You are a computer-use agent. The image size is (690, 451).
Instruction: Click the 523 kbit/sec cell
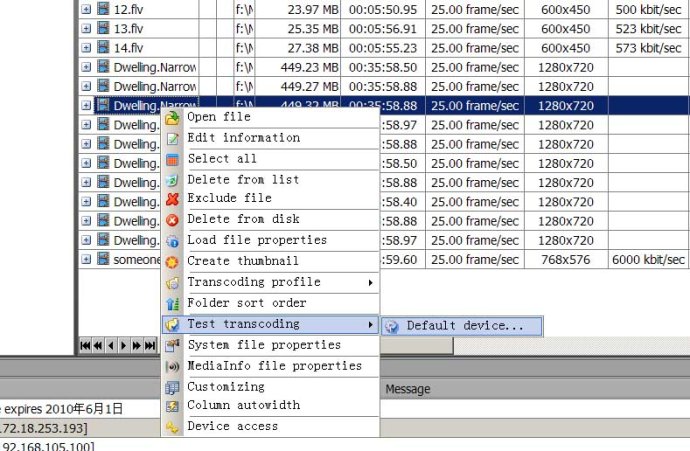(649, 29)
